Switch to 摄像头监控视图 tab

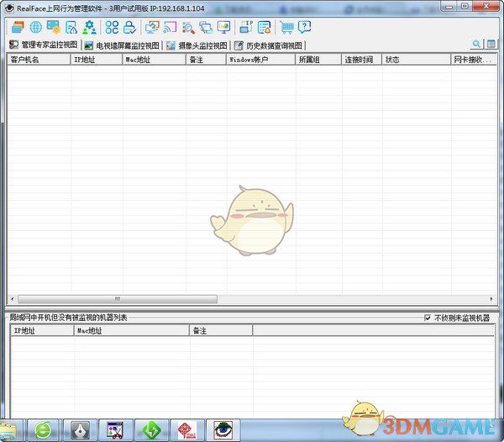(197, 45)
